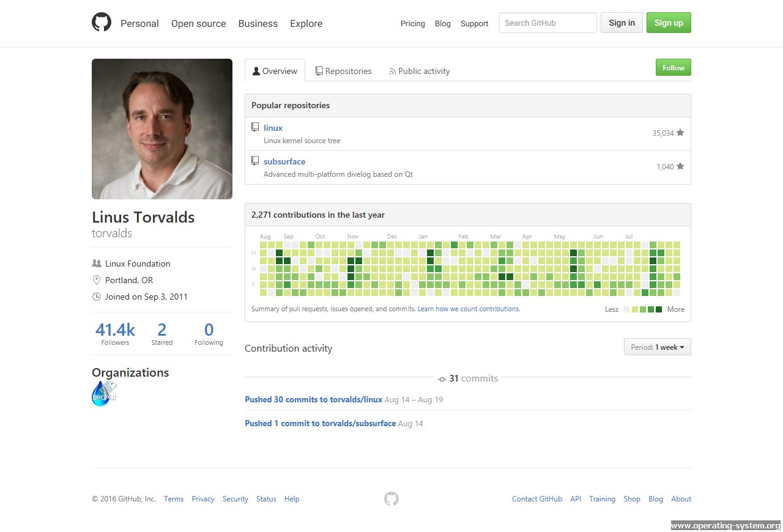Click the green Follow button
The height and width of the screenshot is (532, 783).
coord(673,67)
